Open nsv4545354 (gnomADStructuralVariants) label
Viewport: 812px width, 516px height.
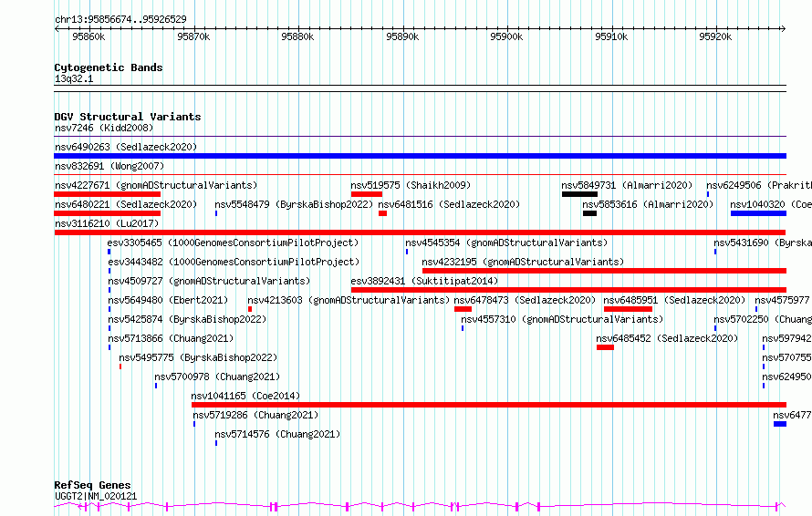click(506, 243)
